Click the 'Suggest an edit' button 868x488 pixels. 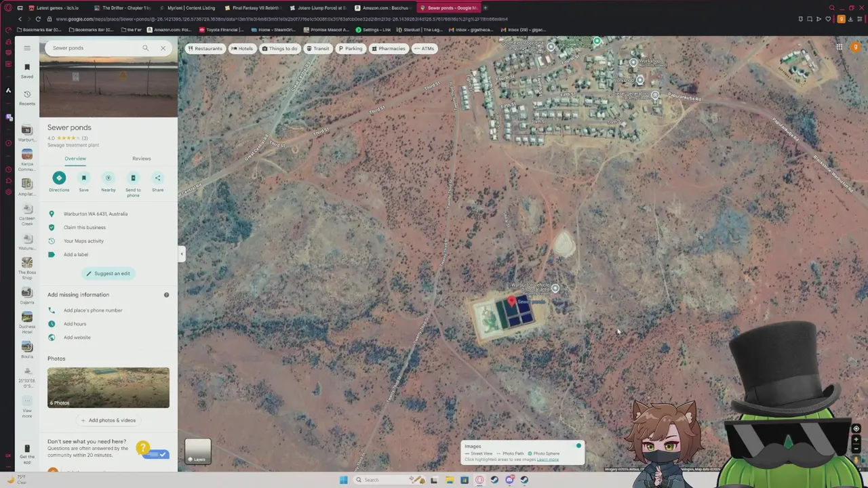[108, 273]
